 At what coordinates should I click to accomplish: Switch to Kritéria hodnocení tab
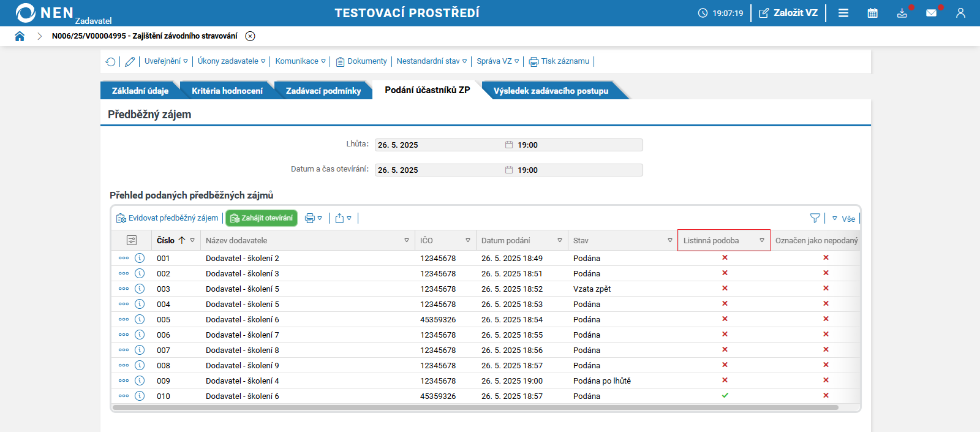(227, 91)
